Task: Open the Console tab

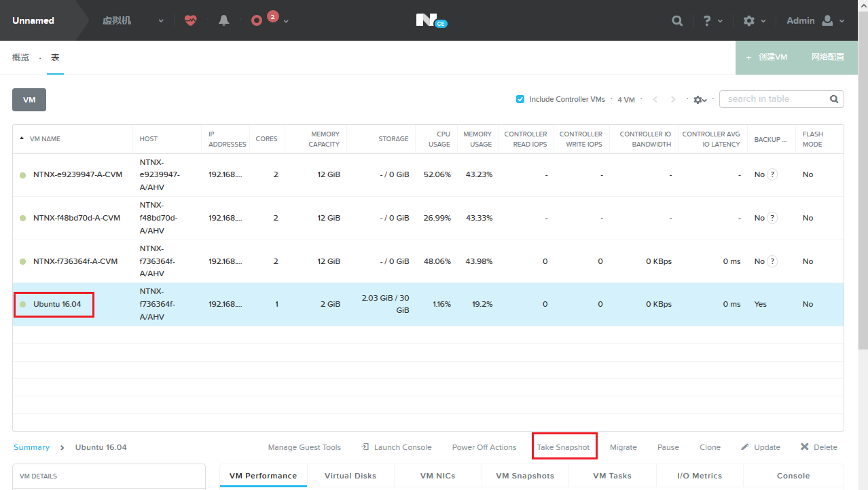Action: coord(793,476)
